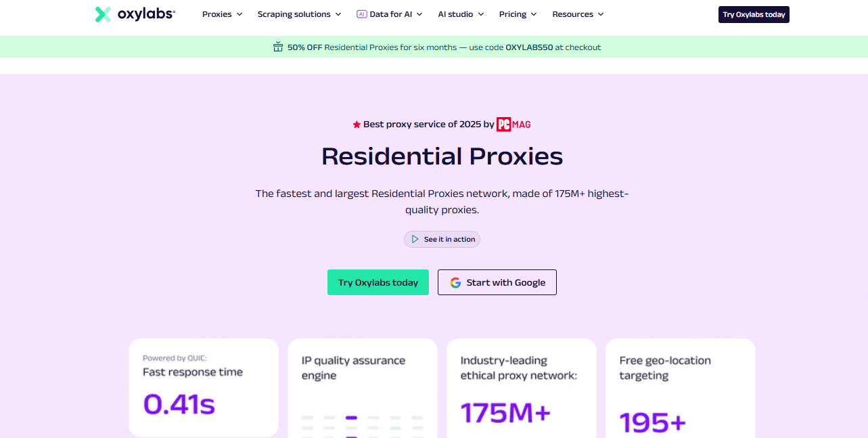Open the Pricing menu

517,14
